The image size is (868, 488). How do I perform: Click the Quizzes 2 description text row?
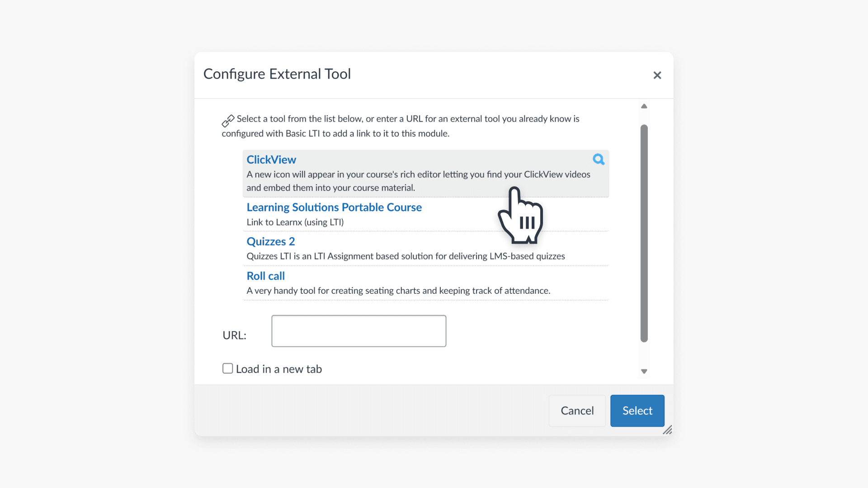[406, 256]
